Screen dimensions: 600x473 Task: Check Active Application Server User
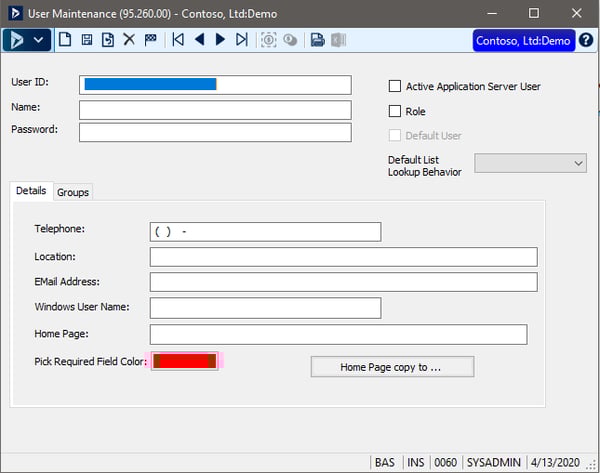click(395, 86)
